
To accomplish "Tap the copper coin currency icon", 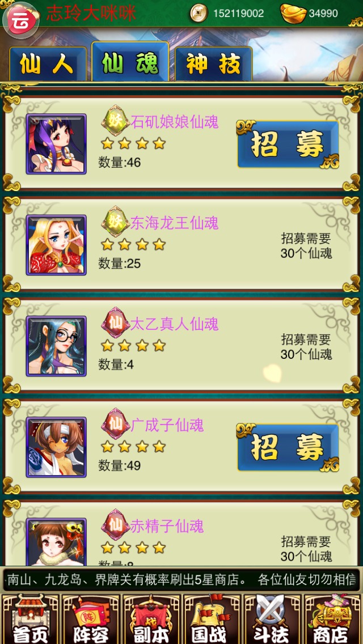I will coord(199,14).
